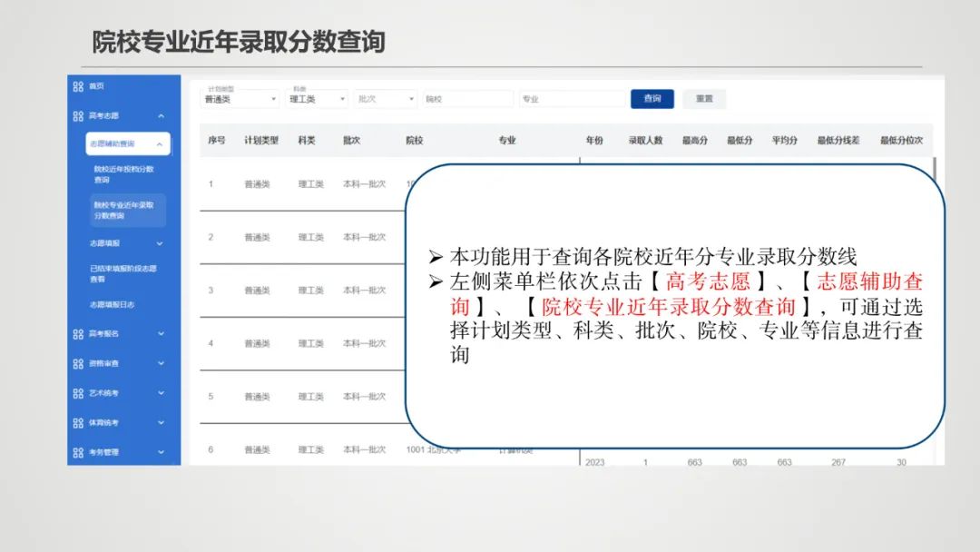Image resolution: width=980 pixels, height=552 pixels.
Task: Click the 首页 home icon in sidebar
Action: 76,87
